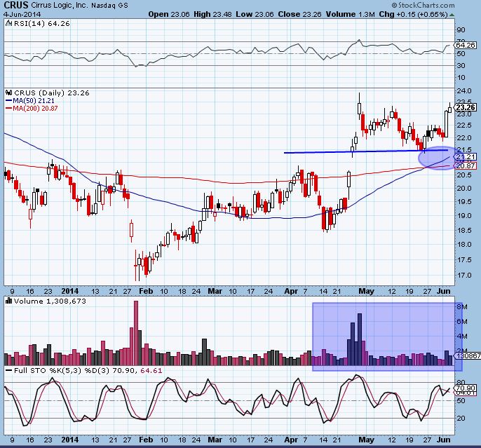Image resolution: width=481 pixels, height=448 pixels.
Task: Click the Low 23.06 value
Action: (x=255, y=14)
